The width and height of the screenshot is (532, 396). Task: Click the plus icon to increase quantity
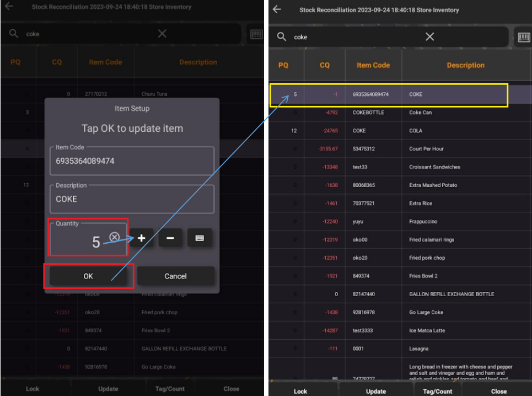pos(142,238)
